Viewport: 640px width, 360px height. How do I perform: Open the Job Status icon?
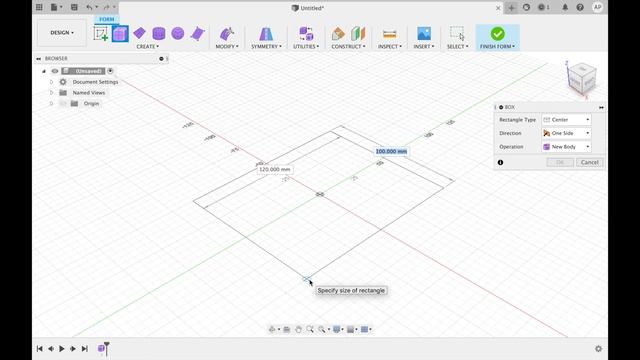point(543,7)
